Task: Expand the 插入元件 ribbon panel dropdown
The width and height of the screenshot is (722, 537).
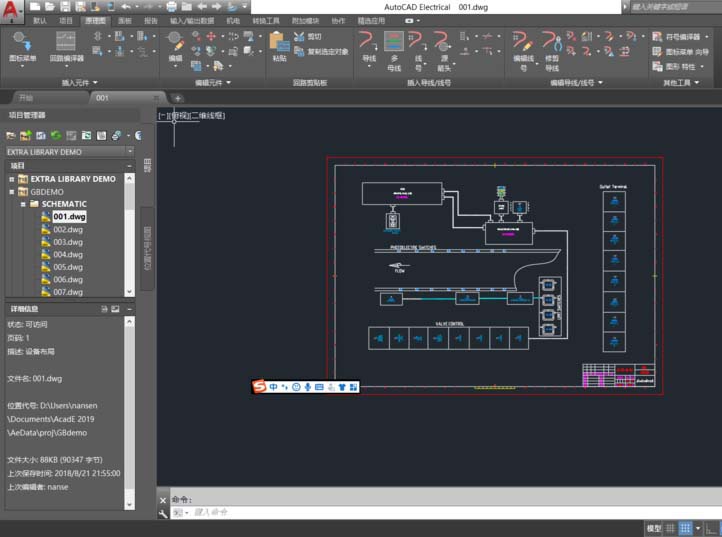Action: tap(95, 82)
